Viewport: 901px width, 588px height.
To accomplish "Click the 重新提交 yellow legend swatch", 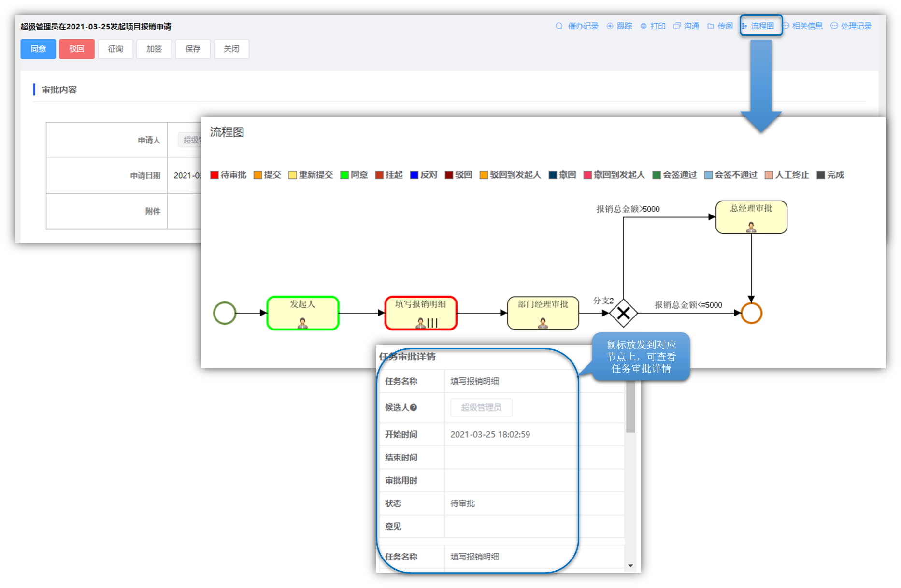I will (293, 175).
